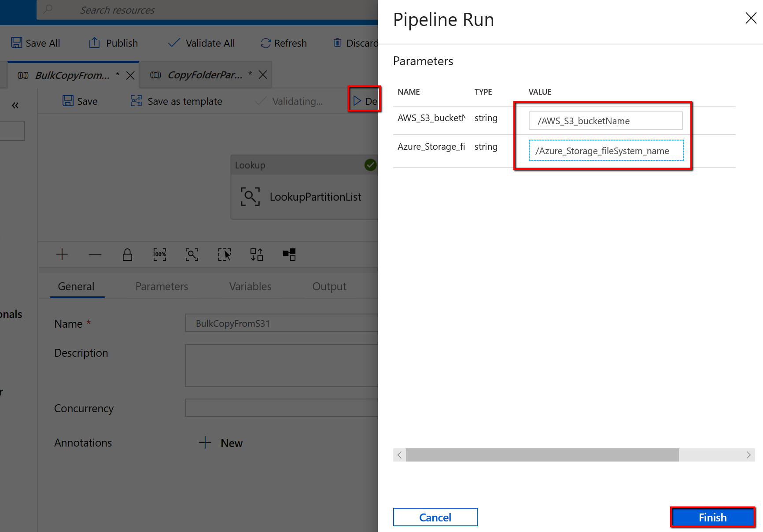Click the Save as template icon

click(136, 101)
